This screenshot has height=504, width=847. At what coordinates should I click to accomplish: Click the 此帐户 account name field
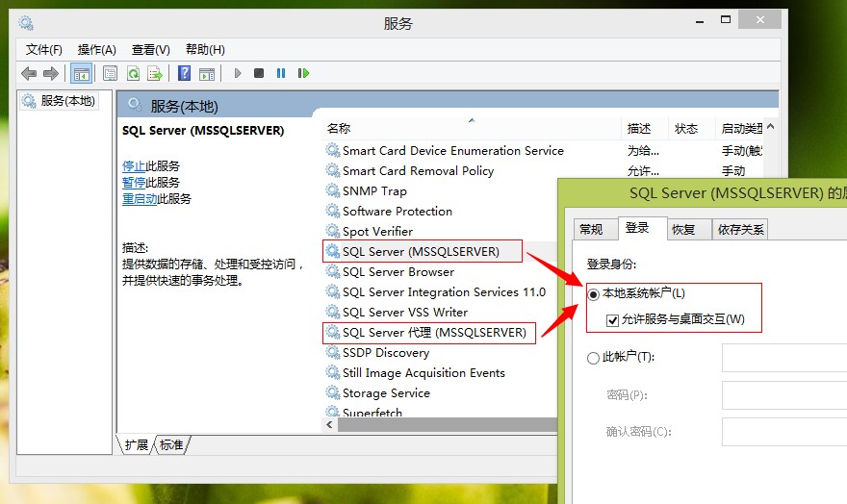click(x=784, y=358)
